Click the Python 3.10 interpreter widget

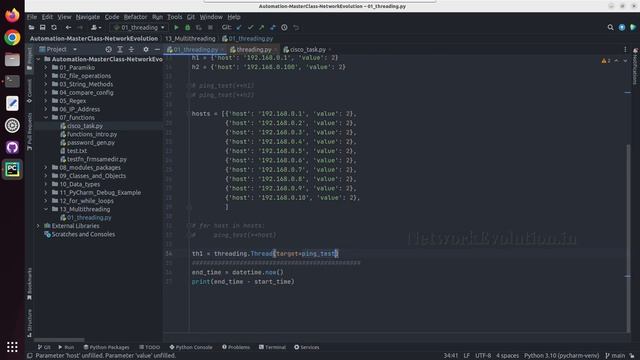tap(561, 356)
